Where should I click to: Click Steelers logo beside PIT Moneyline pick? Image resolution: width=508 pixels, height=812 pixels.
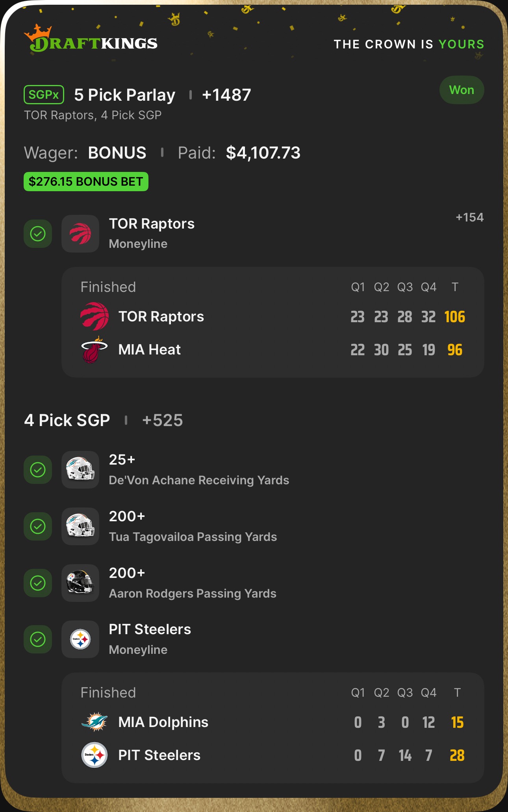click(80, 639)
